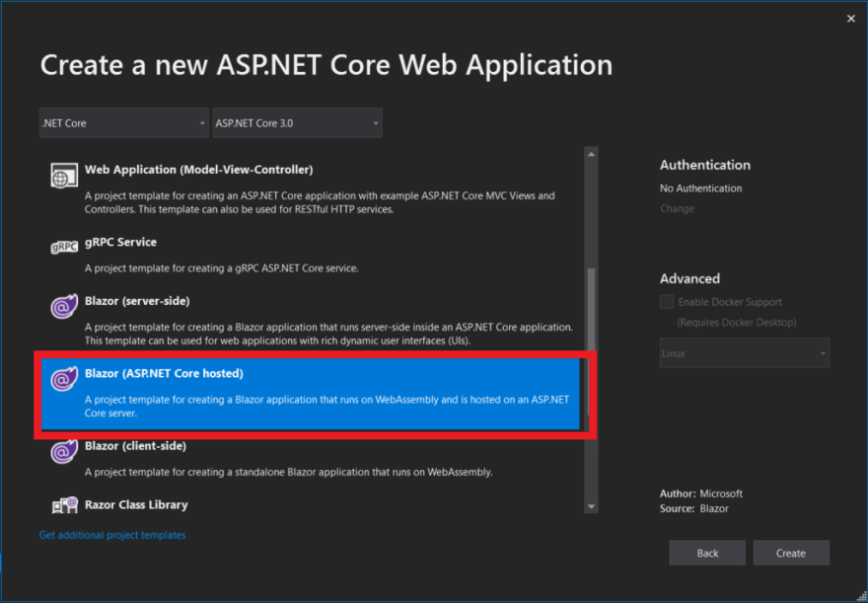Click the Model-View-Controller description text
The height and width of the screenshot is (603, 868).
click(320, 202)
